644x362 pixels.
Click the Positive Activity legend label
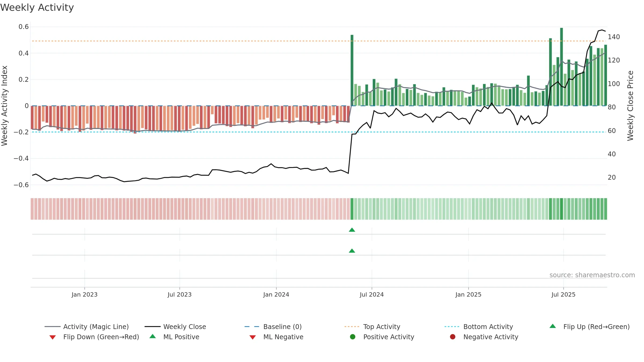click(x=389, y=337)
